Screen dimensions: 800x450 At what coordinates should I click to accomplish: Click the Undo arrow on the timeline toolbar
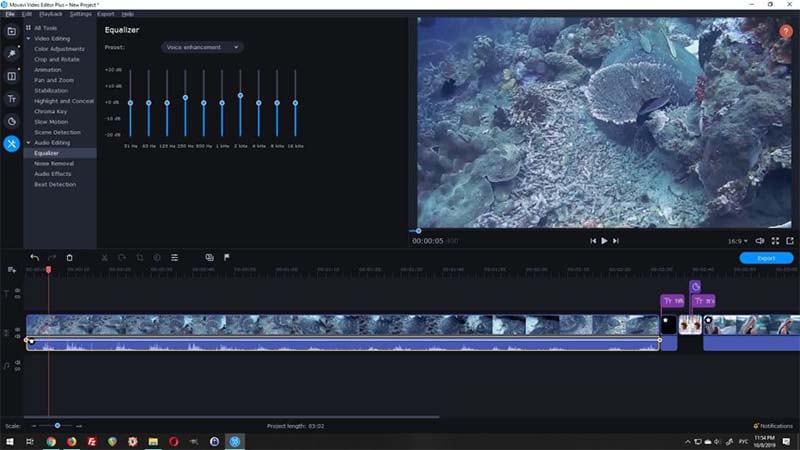(x=35, y=258)
